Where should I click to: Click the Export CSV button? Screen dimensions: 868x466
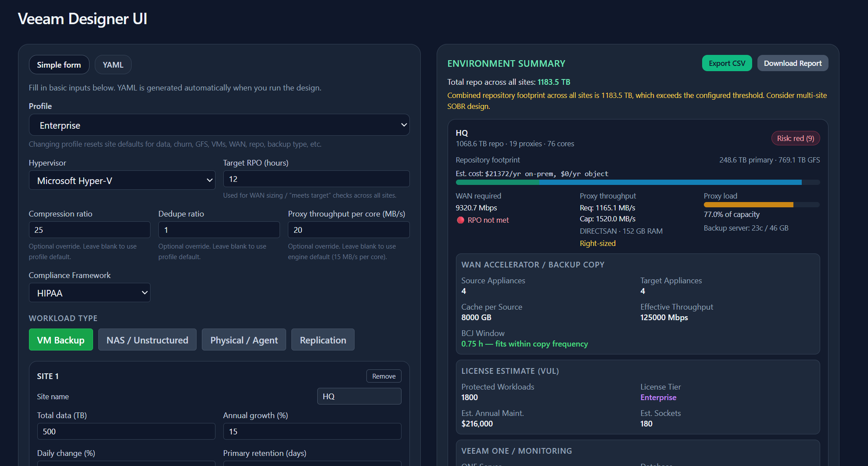(x=727, y=63)
